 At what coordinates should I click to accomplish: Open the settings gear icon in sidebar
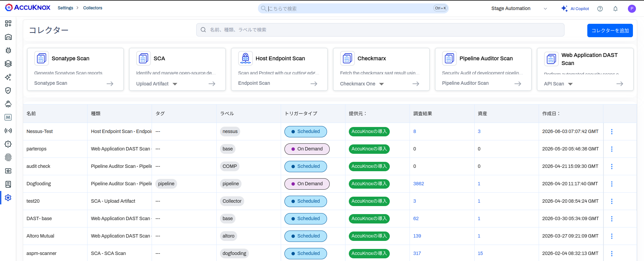8,198
